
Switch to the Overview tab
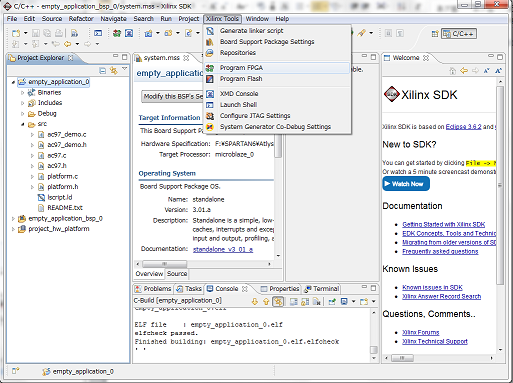(x=149, y=274)
